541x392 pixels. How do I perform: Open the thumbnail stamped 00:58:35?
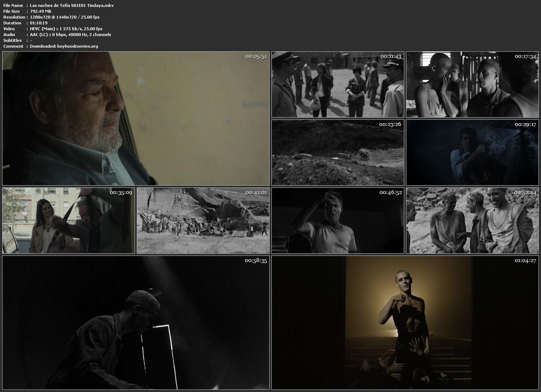point(136,322)
